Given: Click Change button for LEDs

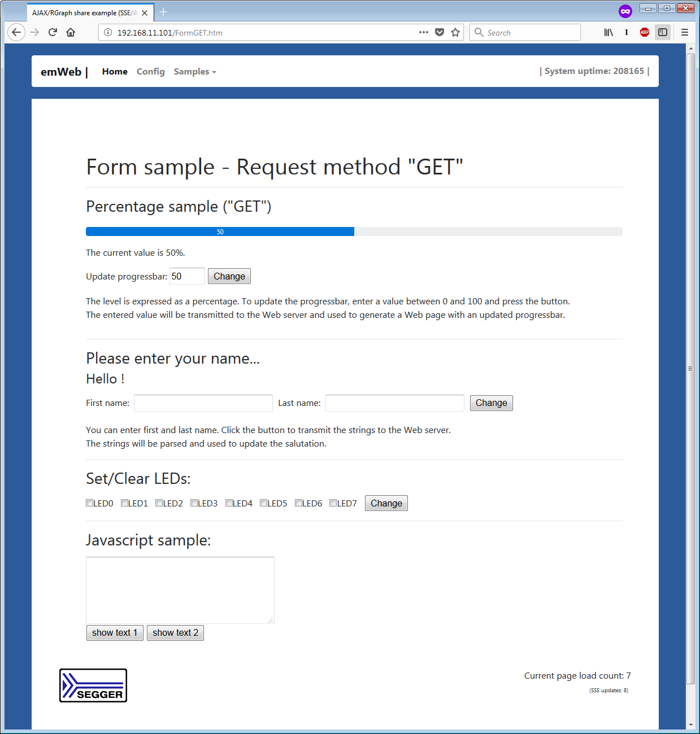Looking at the screenshot, I should tap(386, 503).
